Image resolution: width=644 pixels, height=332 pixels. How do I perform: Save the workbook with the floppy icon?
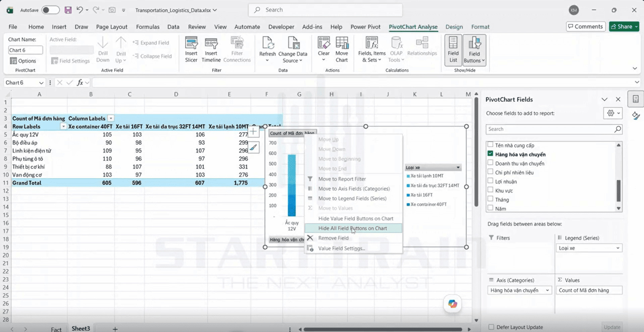[68, 10]
